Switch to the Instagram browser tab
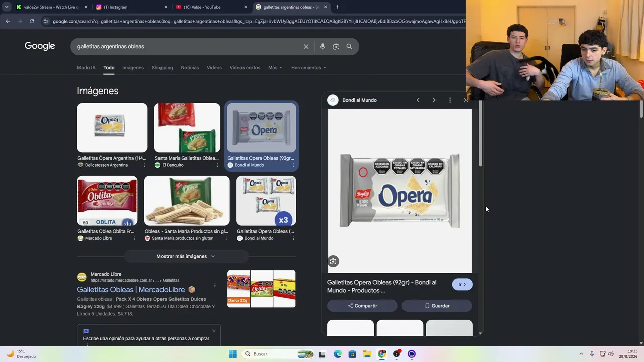This screenshot has height=362, width=644. [x=131, y=7]
